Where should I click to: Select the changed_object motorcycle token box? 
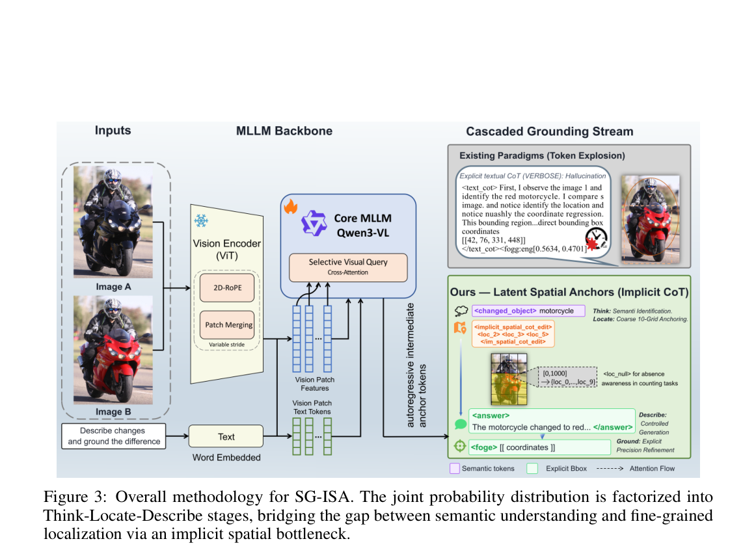[528, 311]
